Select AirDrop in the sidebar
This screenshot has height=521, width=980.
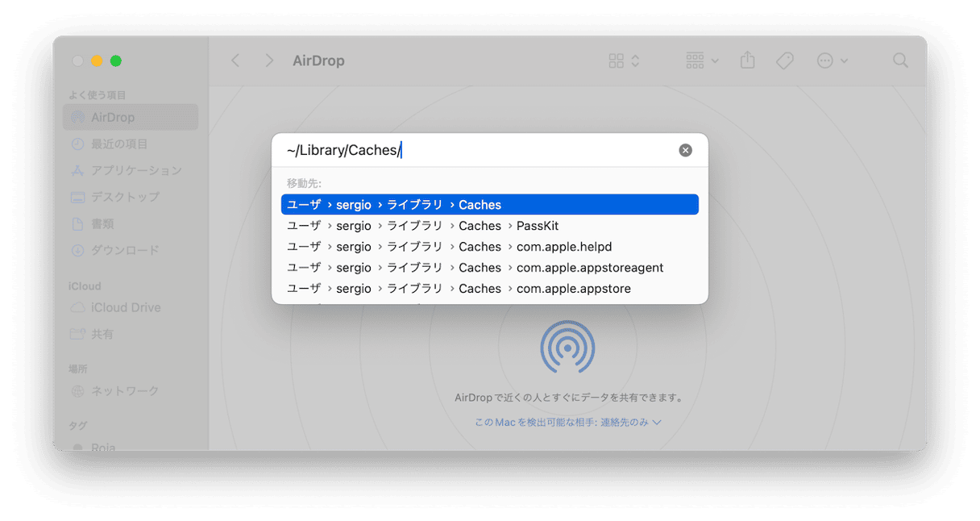click(x=131, y=117)
